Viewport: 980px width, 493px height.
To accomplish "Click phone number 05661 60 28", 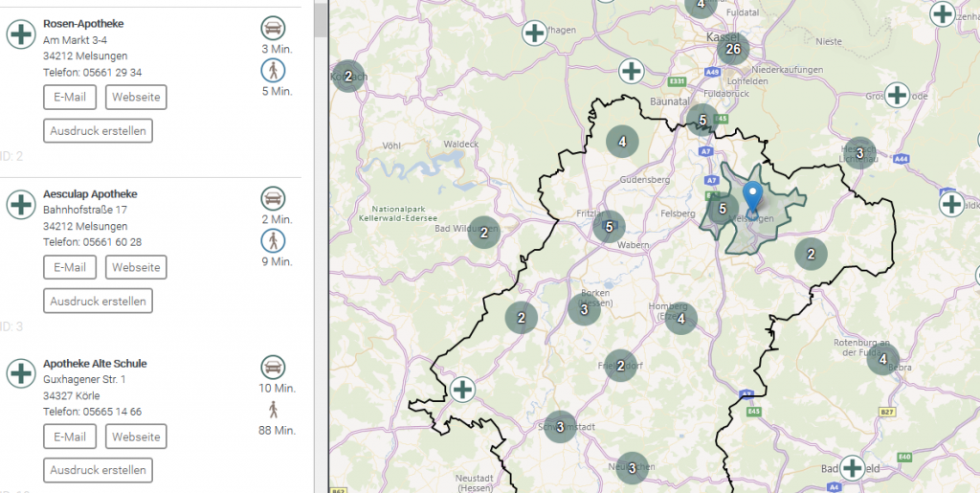I will (x=113, y=242).
